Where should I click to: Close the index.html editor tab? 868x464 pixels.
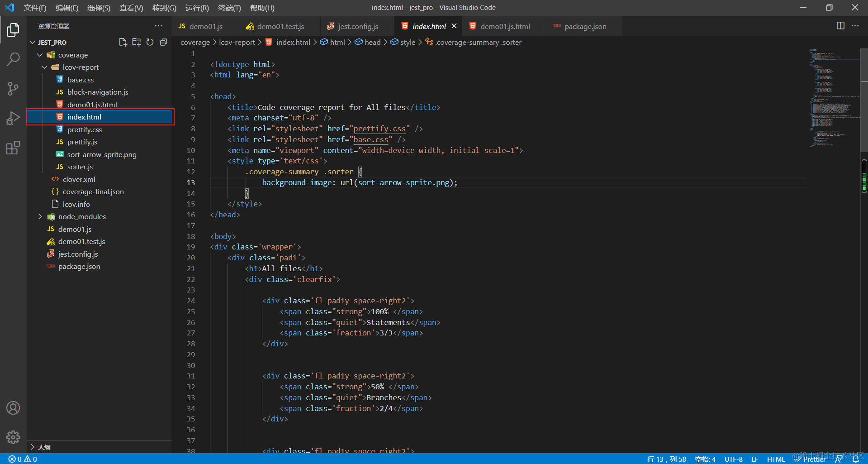pyautogui.click(x=454, y=26)
